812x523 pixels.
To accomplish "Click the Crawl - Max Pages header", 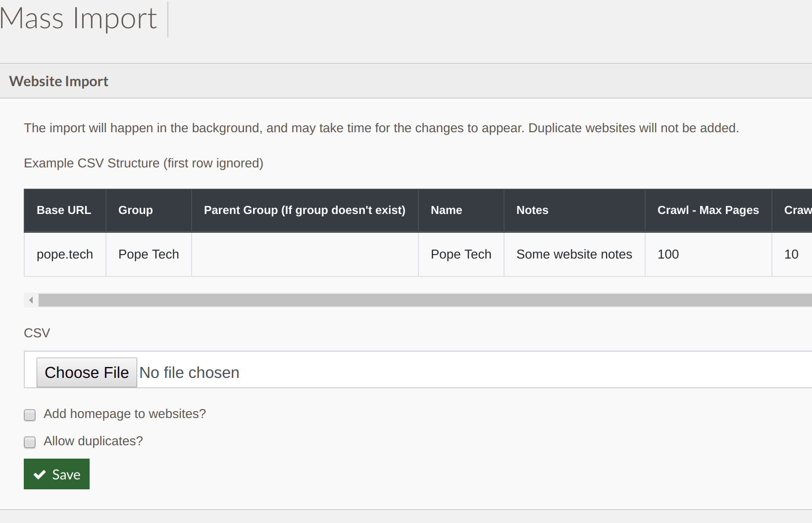I will tap(708, 210).
